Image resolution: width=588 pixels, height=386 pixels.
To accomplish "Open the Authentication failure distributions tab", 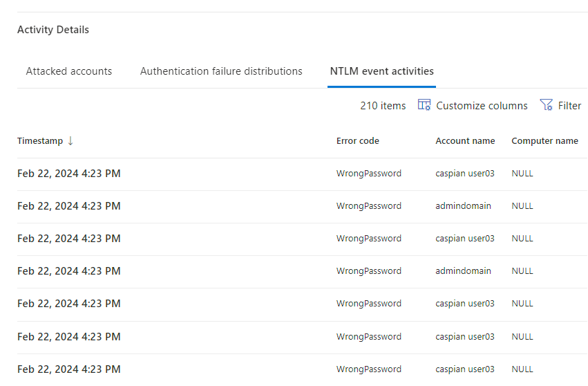I will (x=221, y=71).
